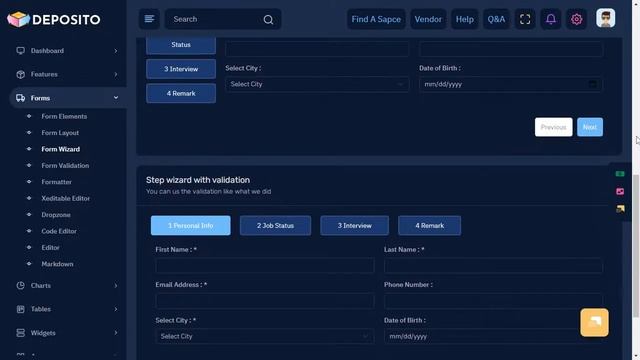Image resolution: width=640 pixels, height=360 pixels.
Task: Click the Vendor button
Action: [x=428, y=19]
